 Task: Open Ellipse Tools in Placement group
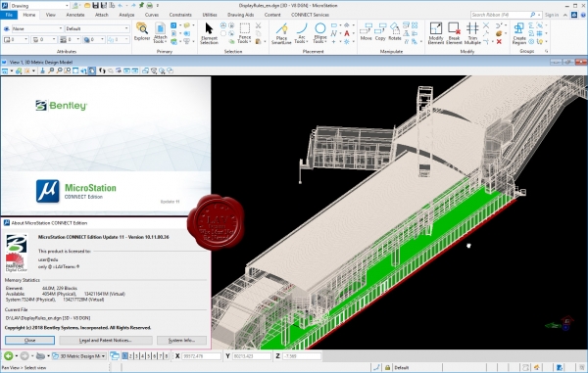click(x=320, y=33)
